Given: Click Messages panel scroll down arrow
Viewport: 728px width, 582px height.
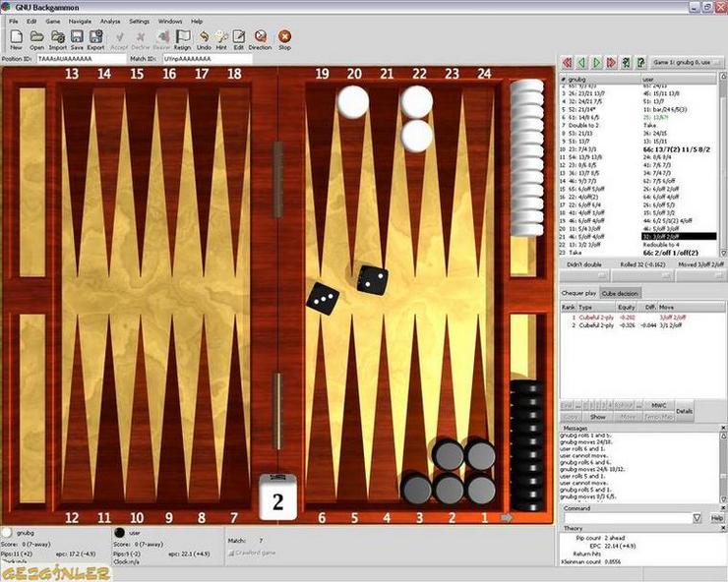Looking at the screenshot, I should click(x=723, y=498).
